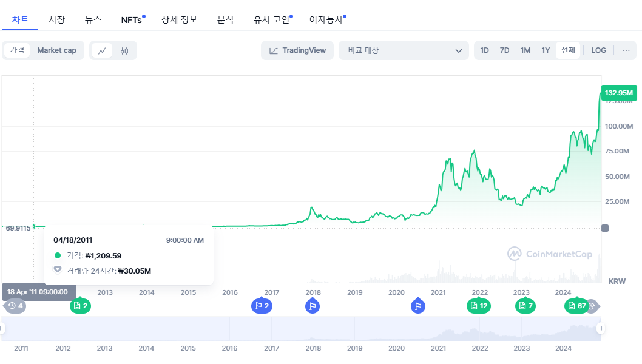Select the 7D time range

pos(504,50)
